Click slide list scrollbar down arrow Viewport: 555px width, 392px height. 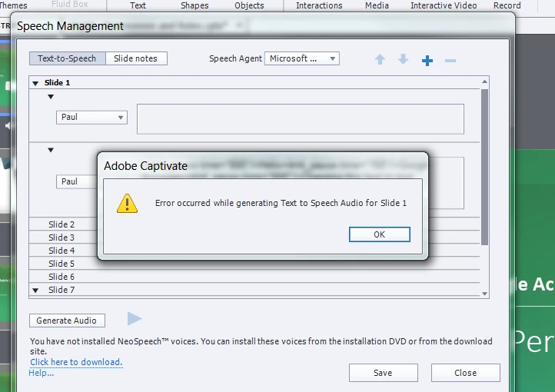[484, 294]
